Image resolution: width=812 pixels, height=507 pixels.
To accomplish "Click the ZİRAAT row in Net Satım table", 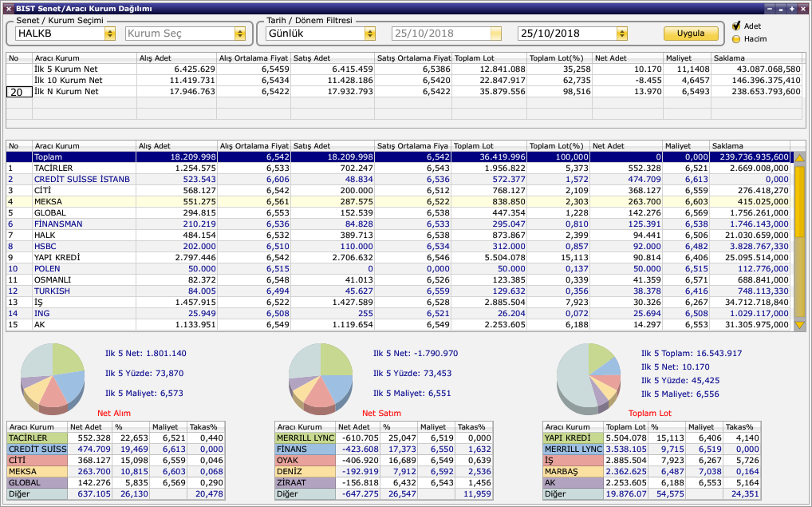I will pyautogui.click(x=384, y=482).
